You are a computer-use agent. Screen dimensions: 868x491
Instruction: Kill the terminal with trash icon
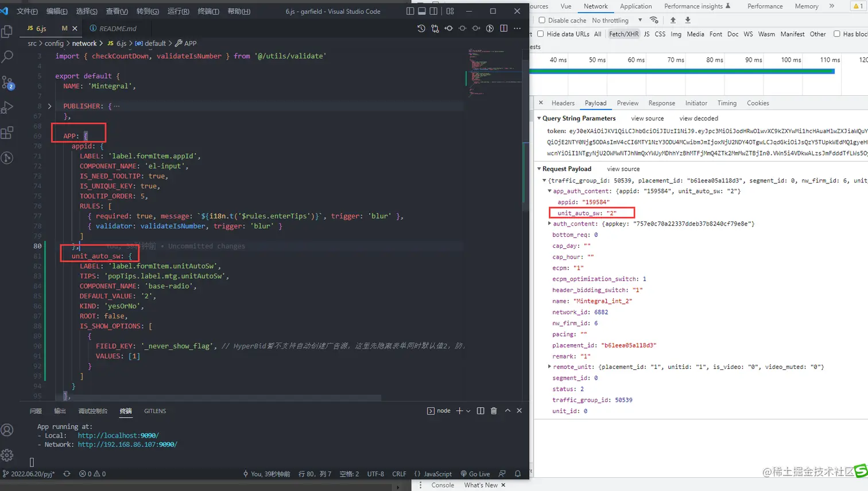pos(494,411)
